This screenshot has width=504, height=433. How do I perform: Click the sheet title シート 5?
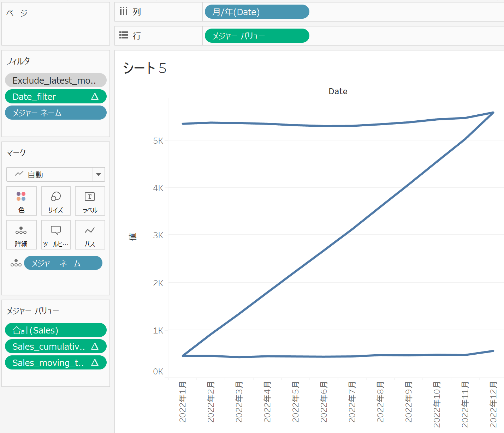tap(144, 69)
